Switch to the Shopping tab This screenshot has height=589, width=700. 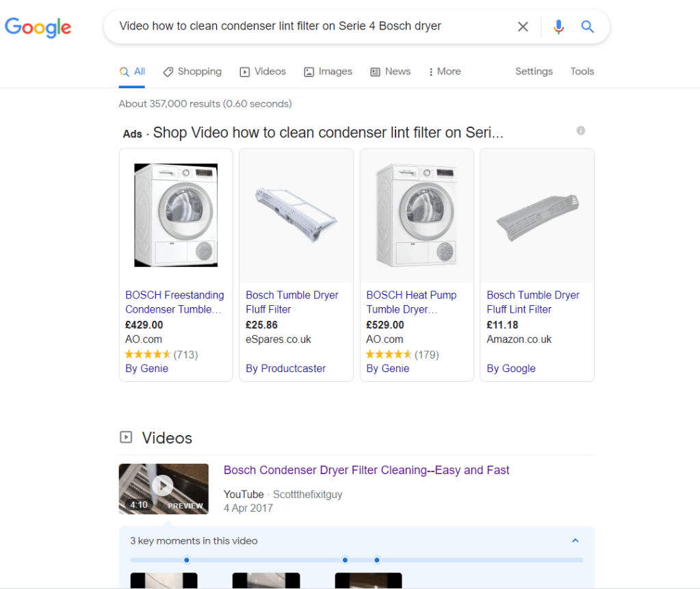click(192, 71)
